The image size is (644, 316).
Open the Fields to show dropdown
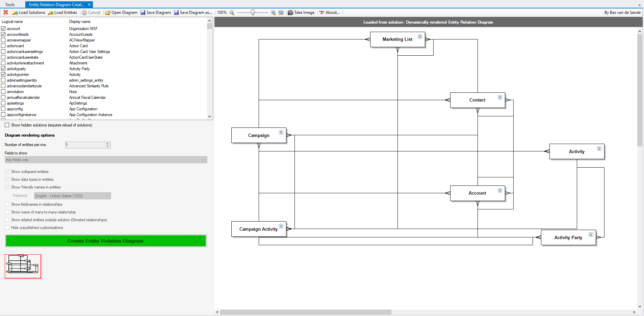click(106, 160)
